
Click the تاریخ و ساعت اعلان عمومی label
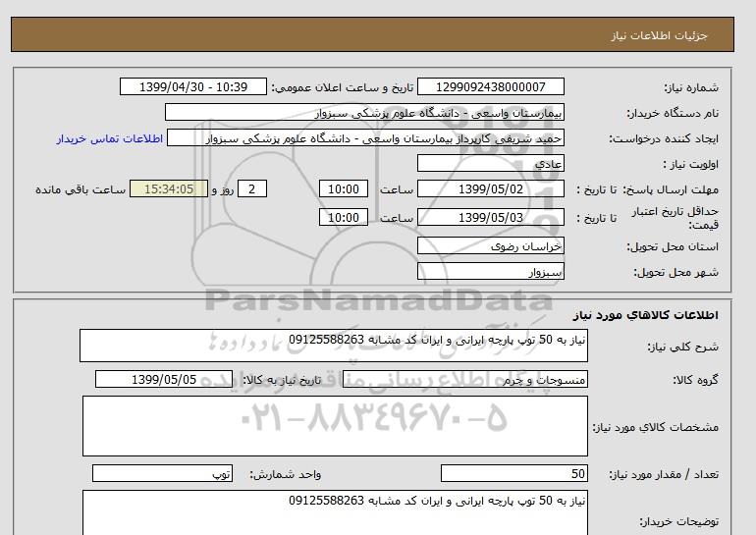[x=343, y=87]
